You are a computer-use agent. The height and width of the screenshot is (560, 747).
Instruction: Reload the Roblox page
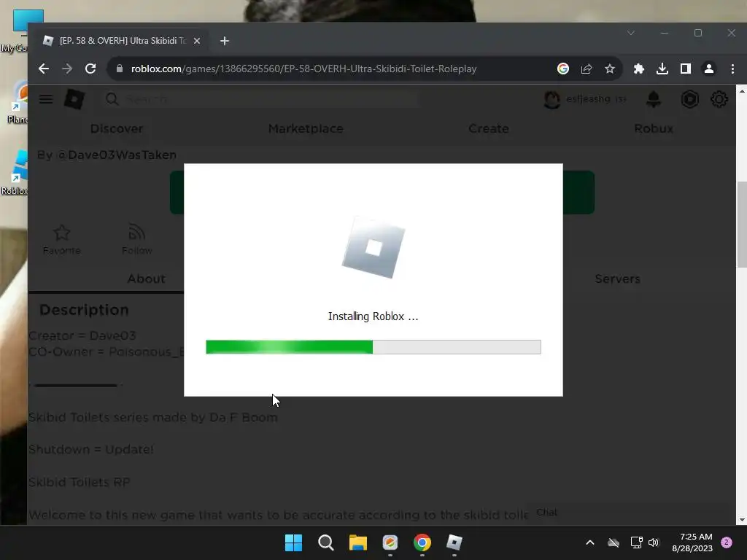[x=90, y=69]
